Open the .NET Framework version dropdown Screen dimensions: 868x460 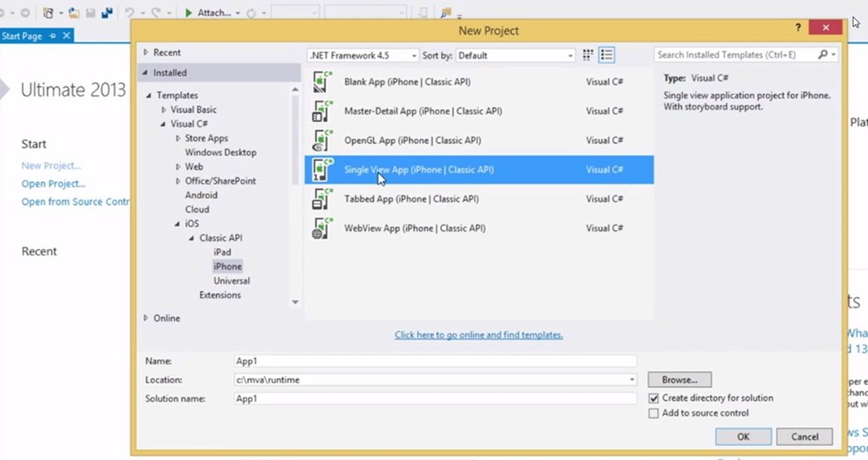[x=363, y=55]
